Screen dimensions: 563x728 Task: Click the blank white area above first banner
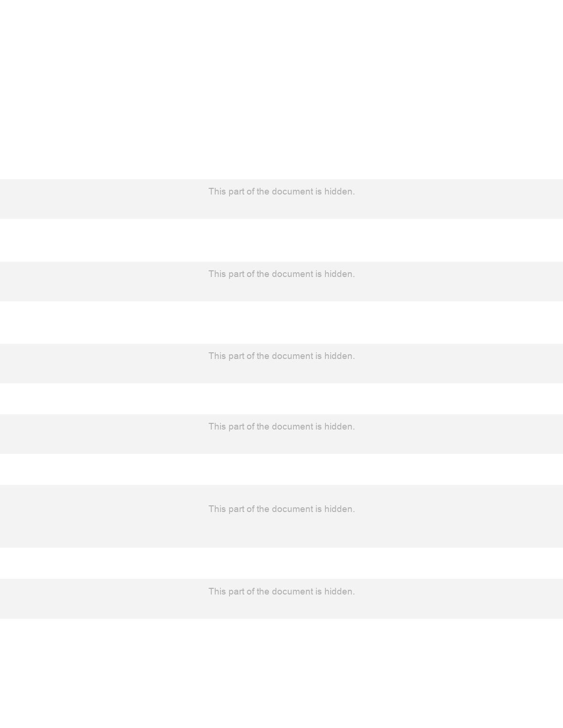point(281,90)
